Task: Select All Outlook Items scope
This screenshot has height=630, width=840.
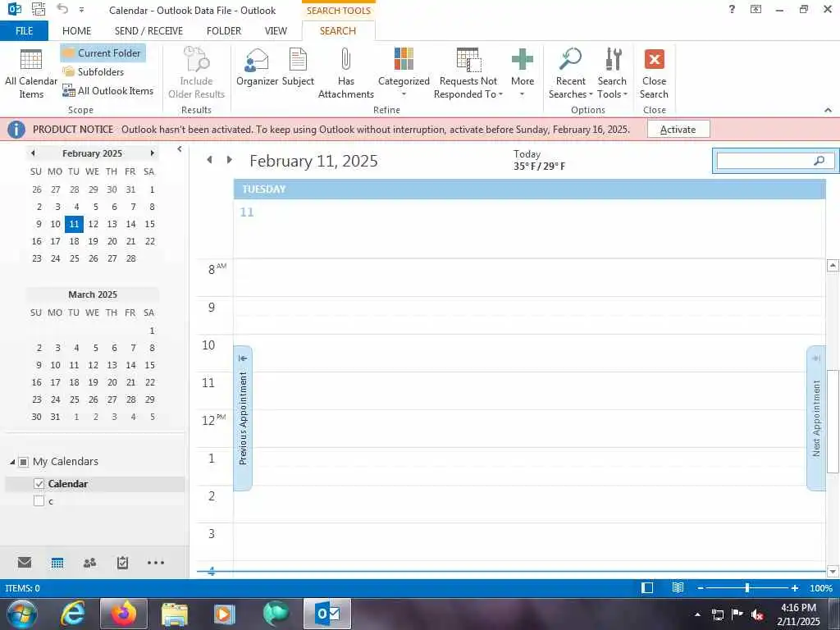Action: coord(108,90)
